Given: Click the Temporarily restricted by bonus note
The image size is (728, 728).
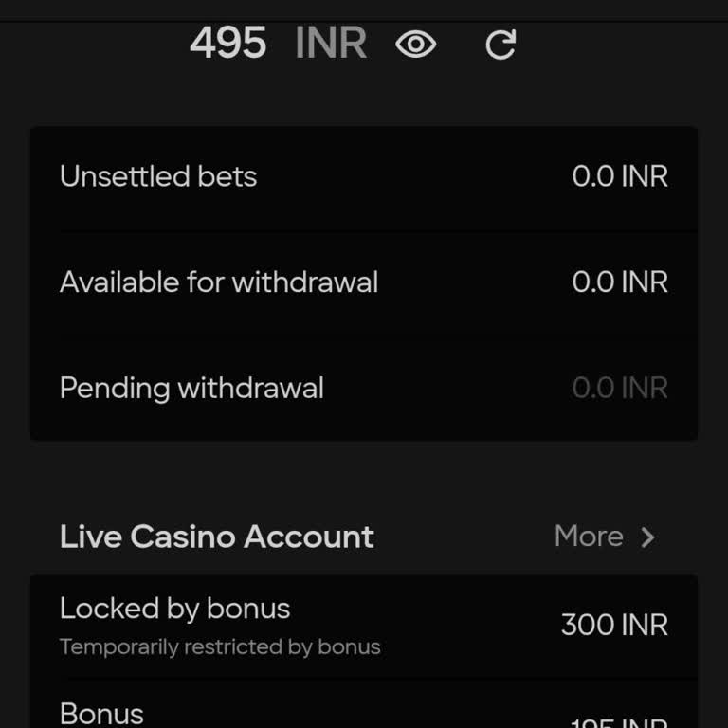Looking at the screenshot, I should click(220, 647).
